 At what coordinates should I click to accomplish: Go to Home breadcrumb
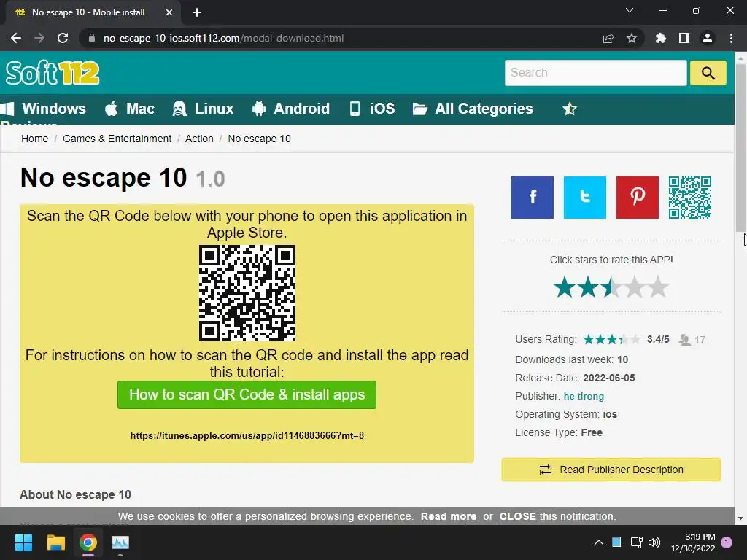pos(35,139)
